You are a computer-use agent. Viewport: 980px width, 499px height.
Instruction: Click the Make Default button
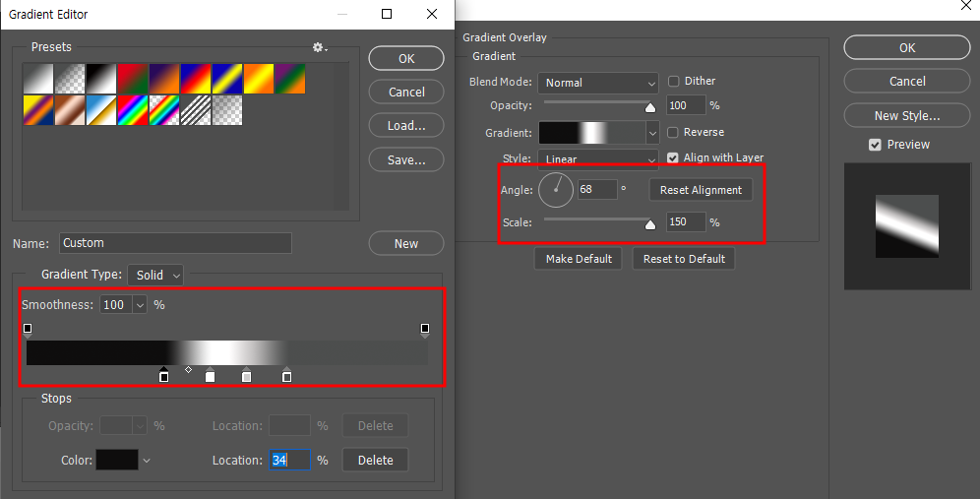click(579, 259)
